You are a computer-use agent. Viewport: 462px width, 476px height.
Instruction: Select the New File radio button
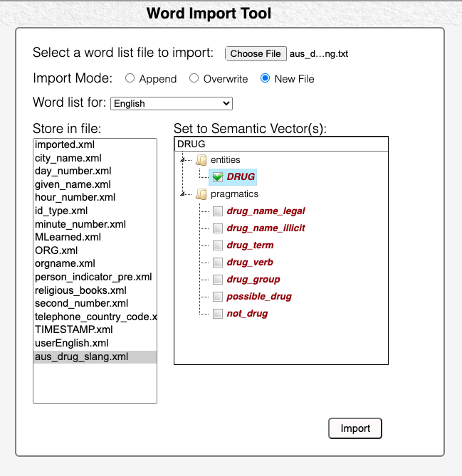(x=266, y=78)
